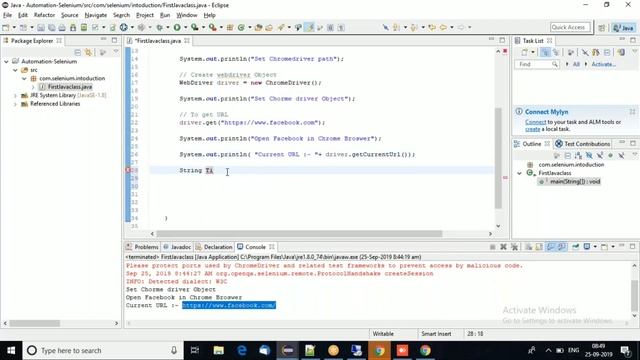
Task: Click the New file wizard icon
Action: coord(6,27)
